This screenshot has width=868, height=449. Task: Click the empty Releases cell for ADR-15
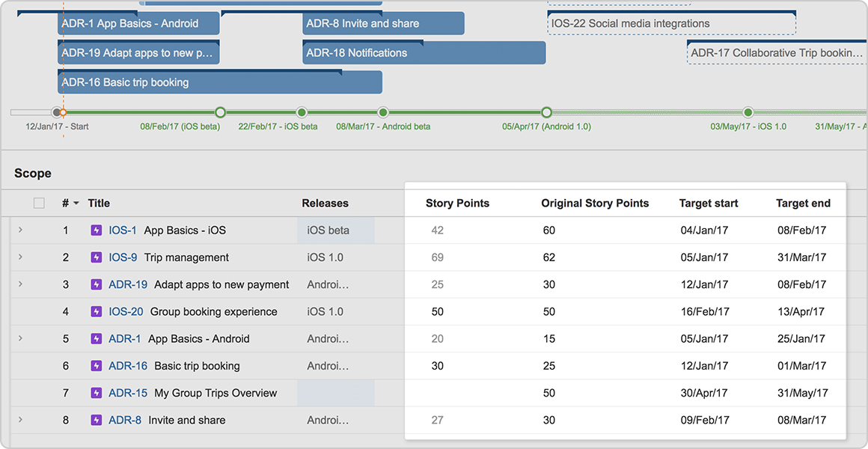335,393
